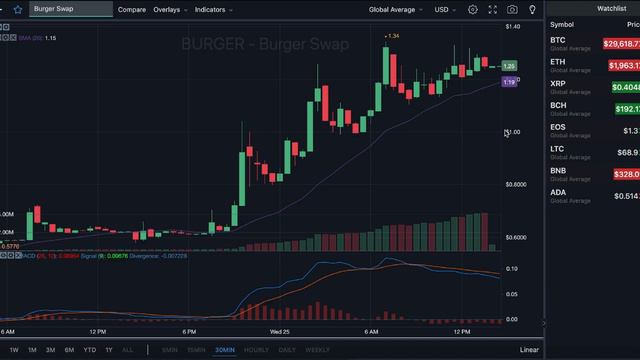Switch to HOURLY candle interval

(x=256, y=350)
